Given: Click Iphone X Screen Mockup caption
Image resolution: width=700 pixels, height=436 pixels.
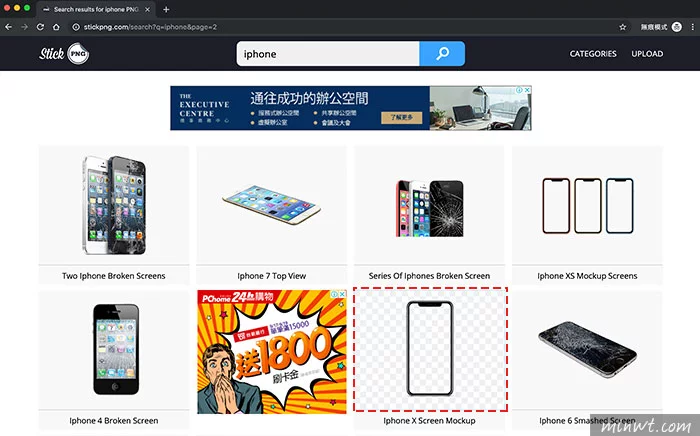Looking at the screenshot, I should pos(429,420).
